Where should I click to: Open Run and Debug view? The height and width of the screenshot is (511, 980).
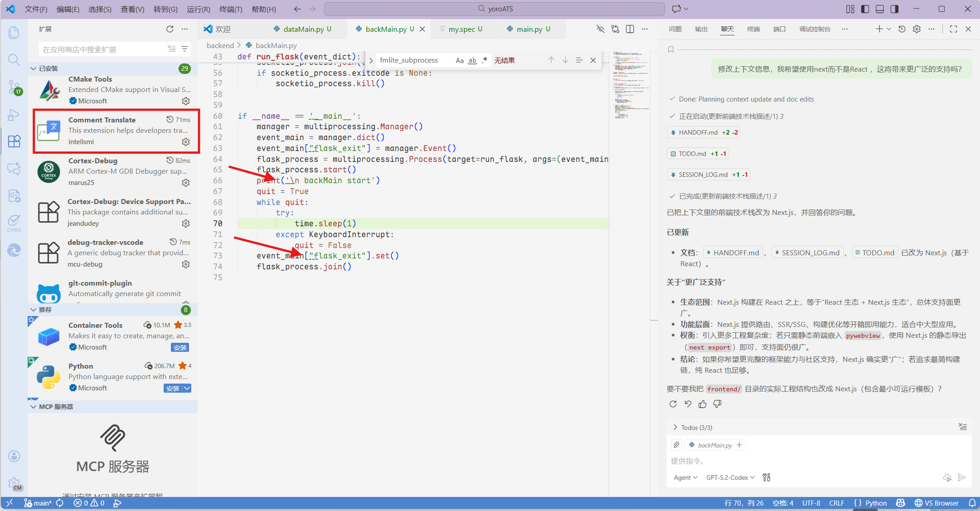click(14, 115)
